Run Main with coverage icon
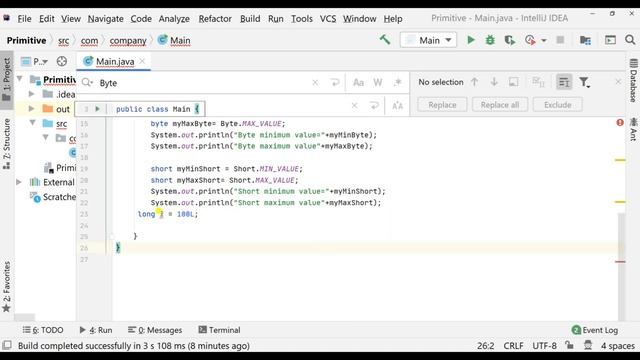Viewport: 640px width, 360px height. 509,40
